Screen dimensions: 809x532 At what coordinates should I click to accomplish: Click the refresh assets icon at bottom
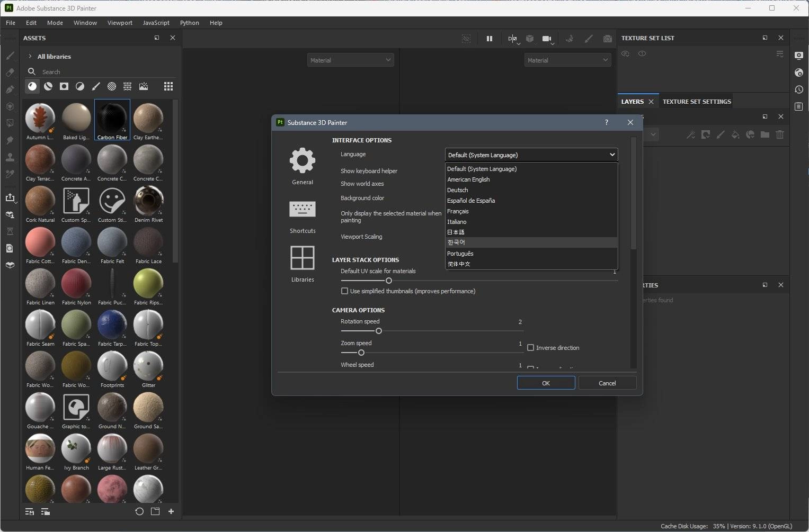tap(139, 511)
